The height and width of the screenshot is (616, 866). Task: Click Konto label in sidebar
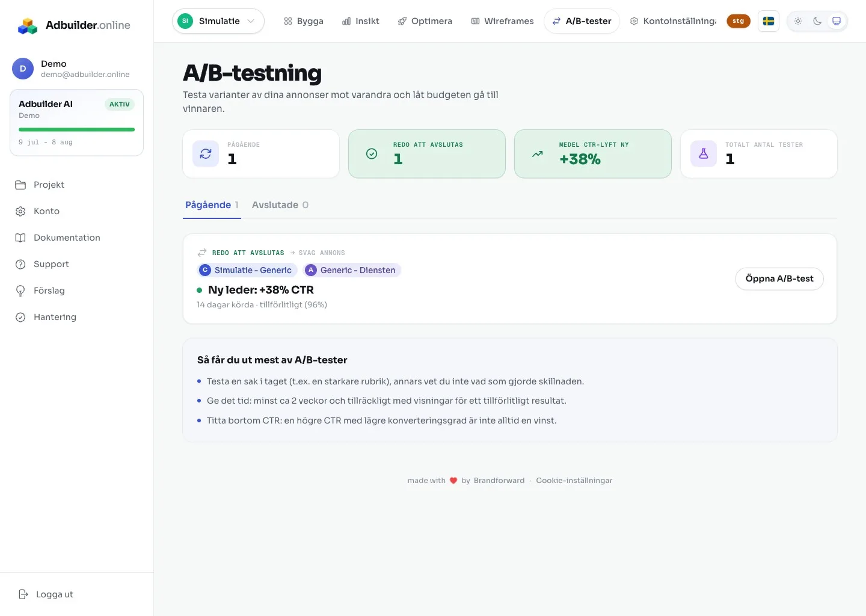point(46,211)
